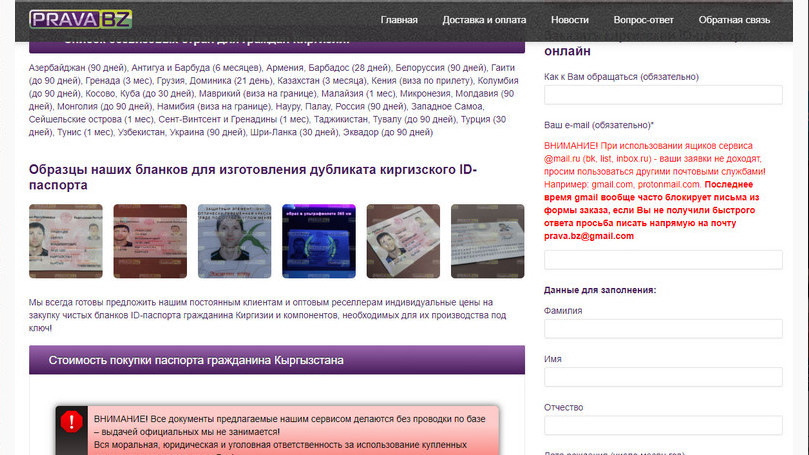The image size is (809, 455).
Task: Click the 'Образцы наших бланков' heading
Action: (253, 177)
